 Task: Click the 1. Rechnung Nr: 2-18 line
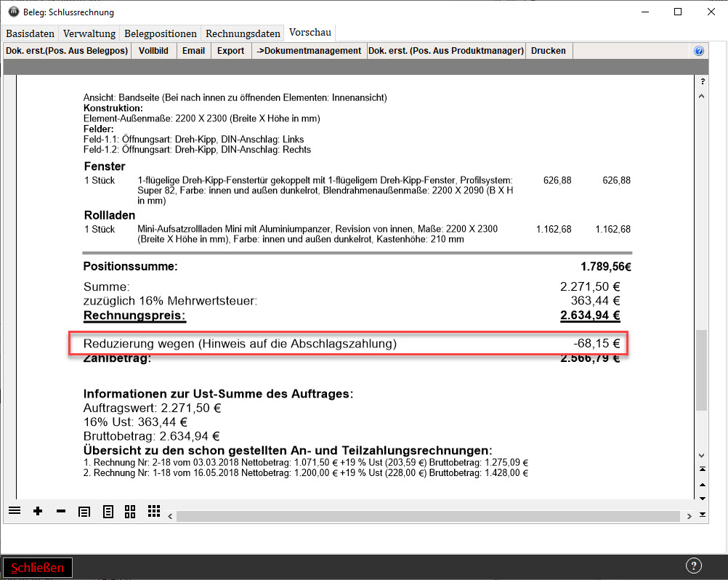[x=306, y=462]
